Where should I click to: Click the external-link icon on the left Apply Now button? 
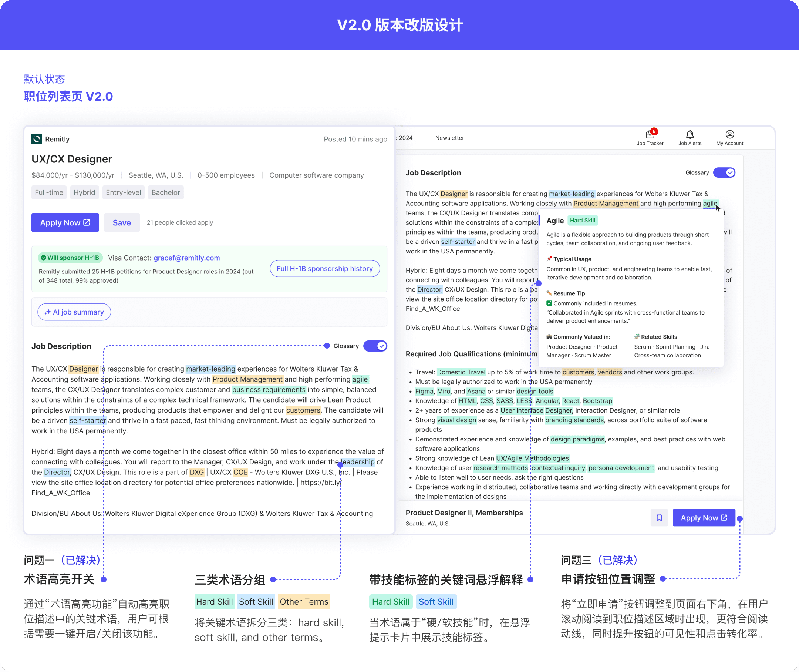[x=87, y=222]
